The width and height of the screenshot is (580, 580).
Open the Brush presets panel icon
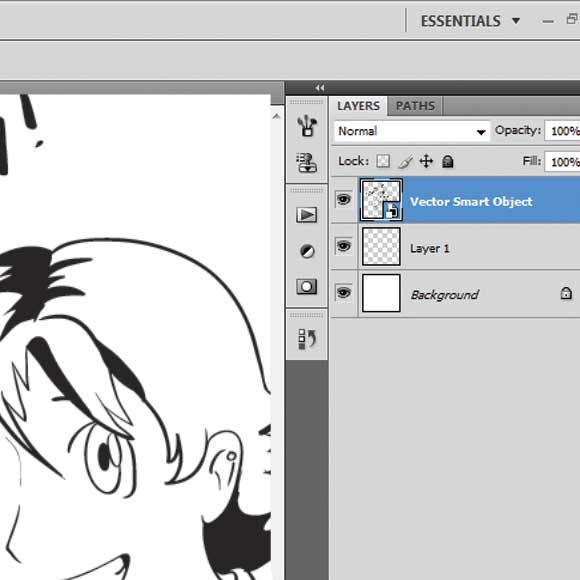point(307,125)
